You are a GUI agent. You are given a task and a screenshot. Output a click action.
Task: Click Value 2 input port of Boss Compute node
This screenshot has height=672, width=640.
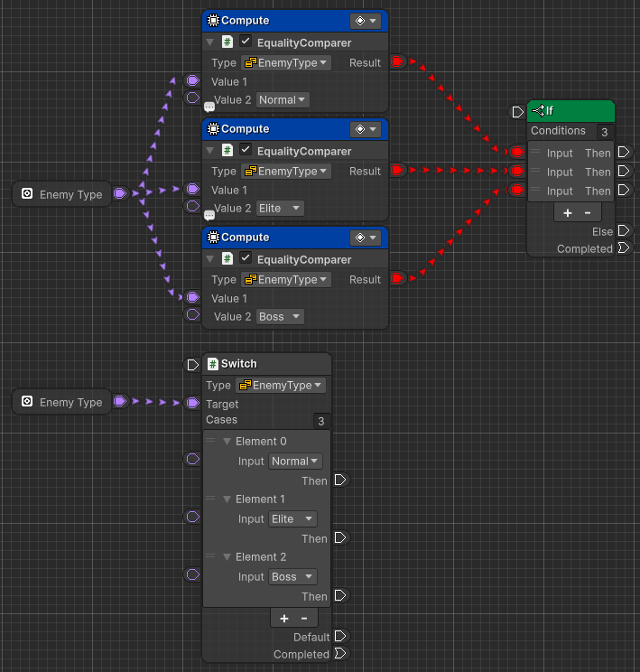point(193,314)
